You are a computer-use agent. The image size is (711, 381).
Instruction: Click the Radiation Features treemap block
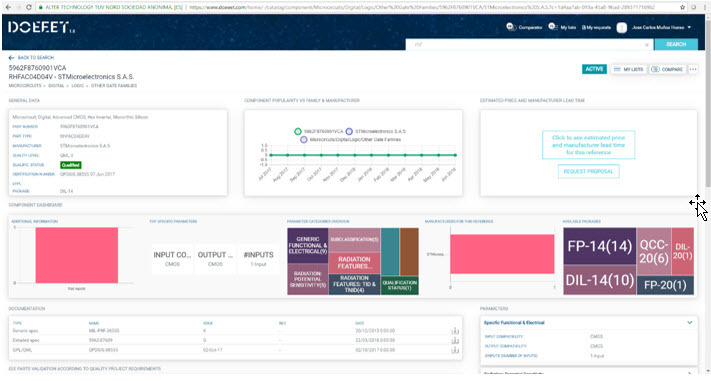(x=354, y=263)
